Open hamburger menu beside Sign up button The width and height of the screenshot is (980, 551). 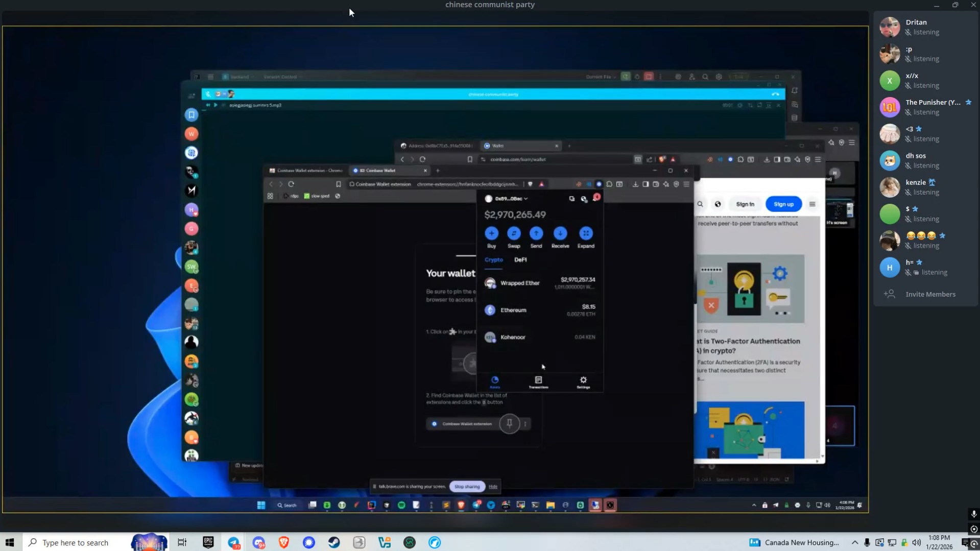pyautogui.click(x=812, y=204)
